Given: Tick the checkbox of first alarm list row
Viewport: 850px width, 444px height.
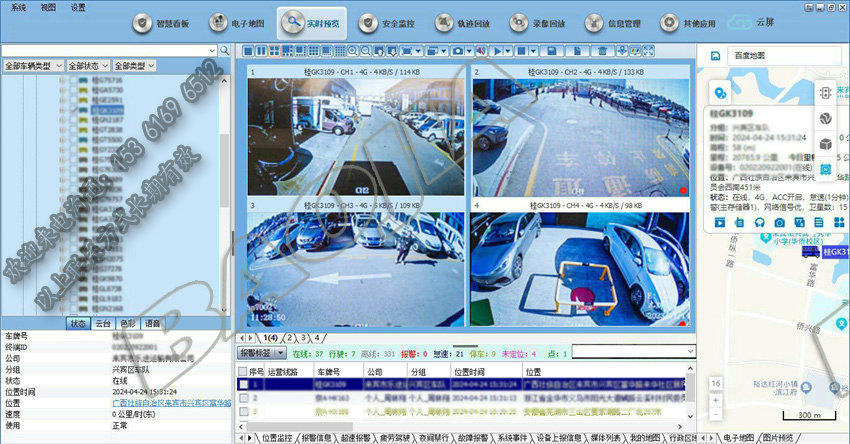Looking at the screenshot, I should 242,383.
